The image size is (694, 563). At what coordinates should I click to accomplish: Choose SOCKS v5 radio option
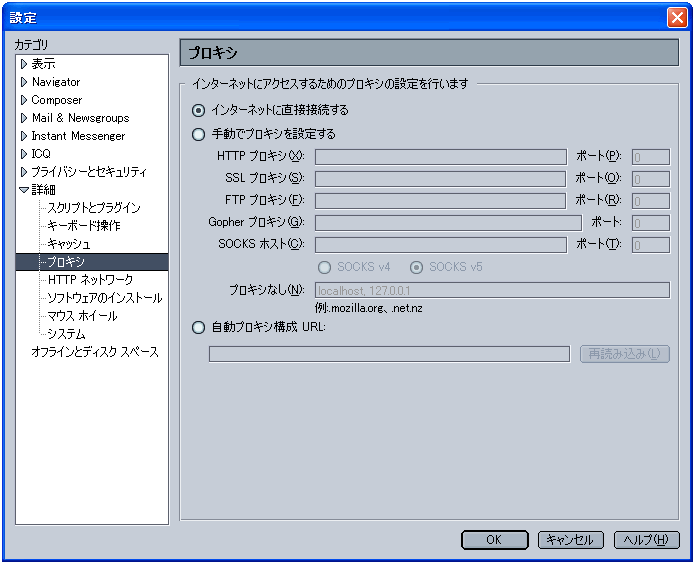tap(416, 267)
